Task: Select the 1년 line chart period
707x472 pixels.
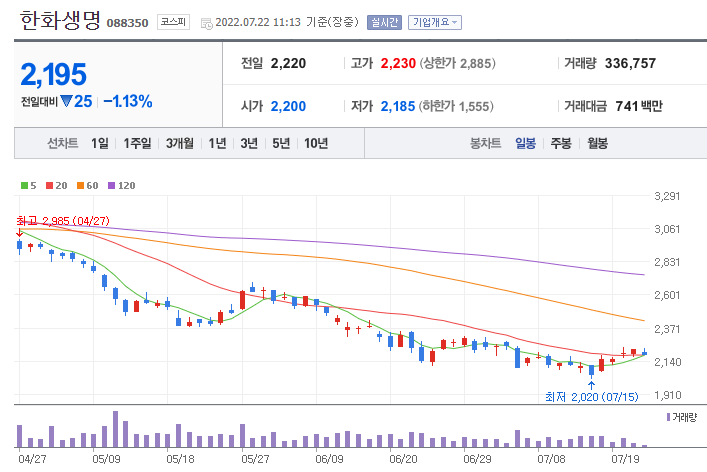Action: (217, 143)
